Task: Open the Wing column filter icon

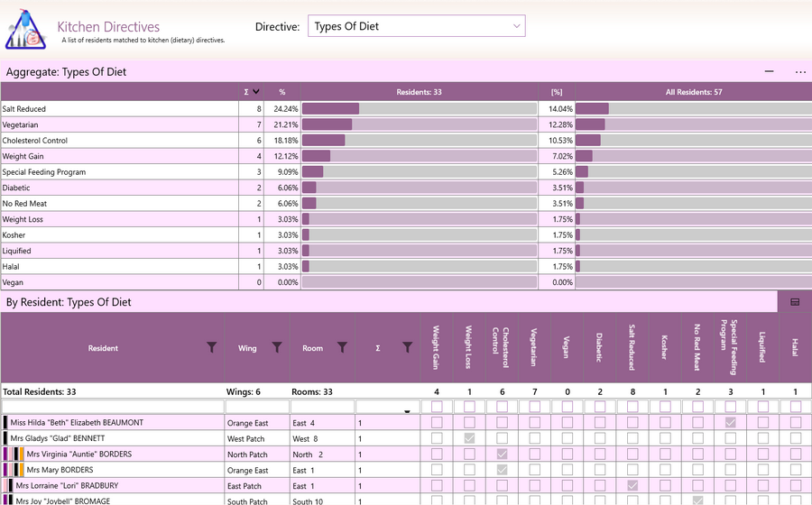Action: pos(277,347)
